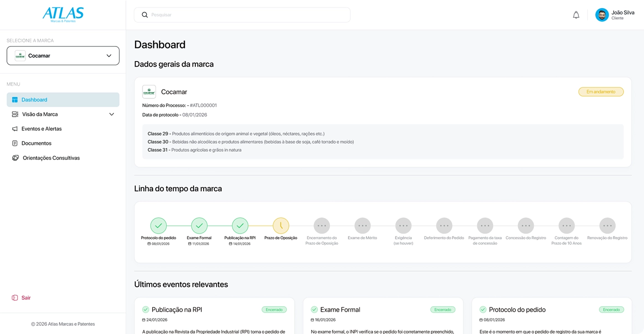Screen dimensions: 644x334
Task: Click the Documentos file icon
Action: (15, 144)
